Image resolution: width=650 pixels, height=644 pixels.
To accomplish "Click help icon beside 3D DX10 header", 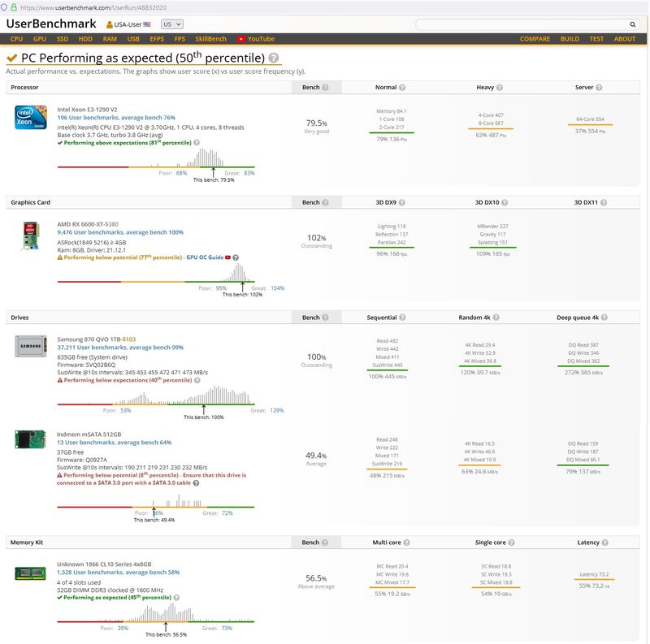I will [x=505, y=203].
